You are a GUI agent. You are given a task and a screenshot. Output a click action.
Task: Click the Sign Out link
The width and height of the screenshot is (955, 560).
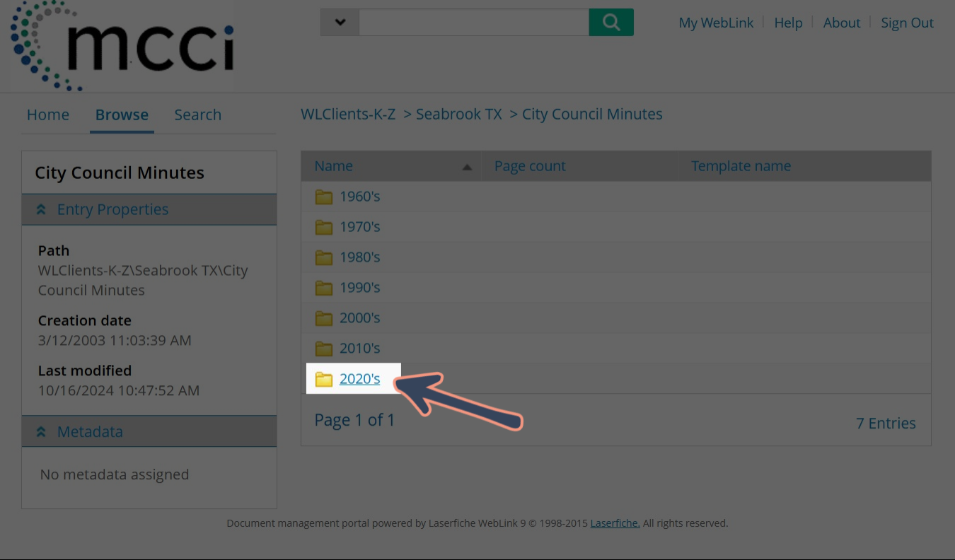pyautogui.click(x=907, y=23)
